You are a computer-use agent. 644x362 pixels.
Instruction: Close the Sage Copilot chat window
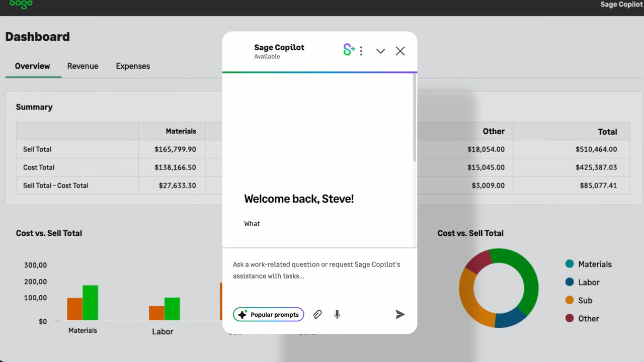tap(400, 51)
